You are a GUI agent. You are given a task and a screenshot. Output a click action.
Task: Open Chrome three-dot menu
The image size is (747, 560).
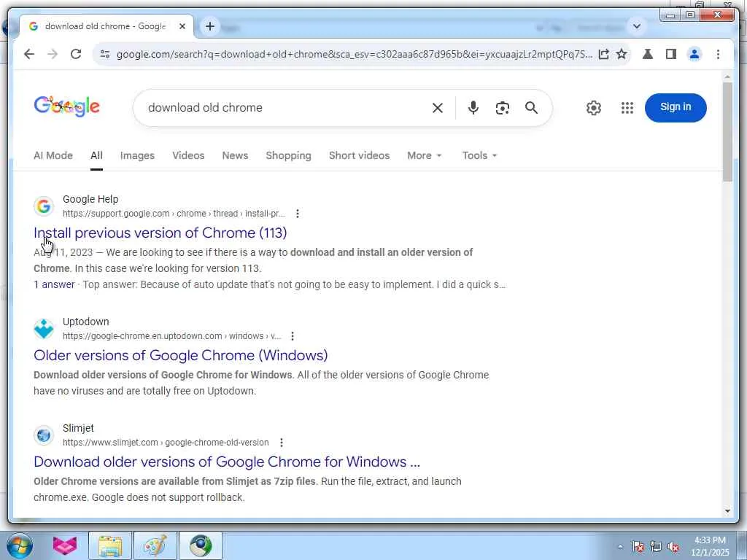point(718,54)
